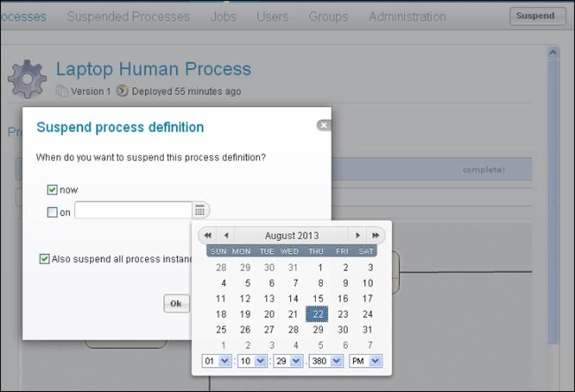Viewport: 575px width, 392px height.
Task: Select August 13 in the calendar
Action: click(269, 299)
